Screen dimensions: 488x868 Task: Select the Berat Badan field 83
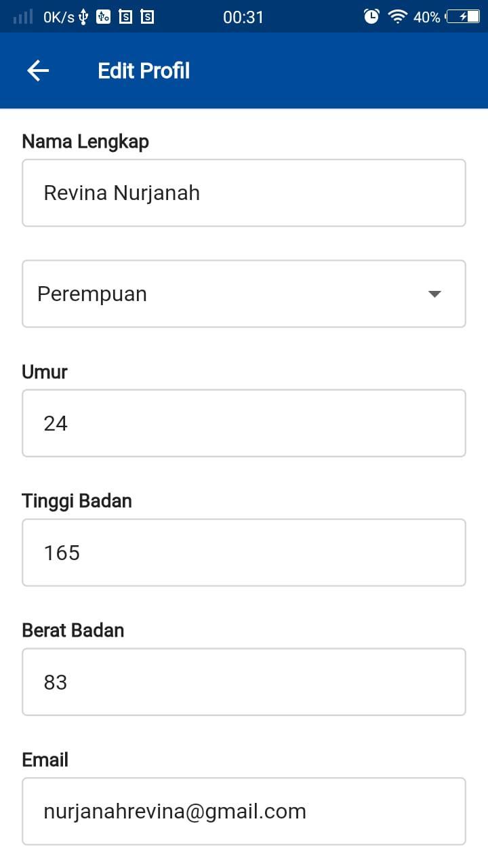click(244, 682)
